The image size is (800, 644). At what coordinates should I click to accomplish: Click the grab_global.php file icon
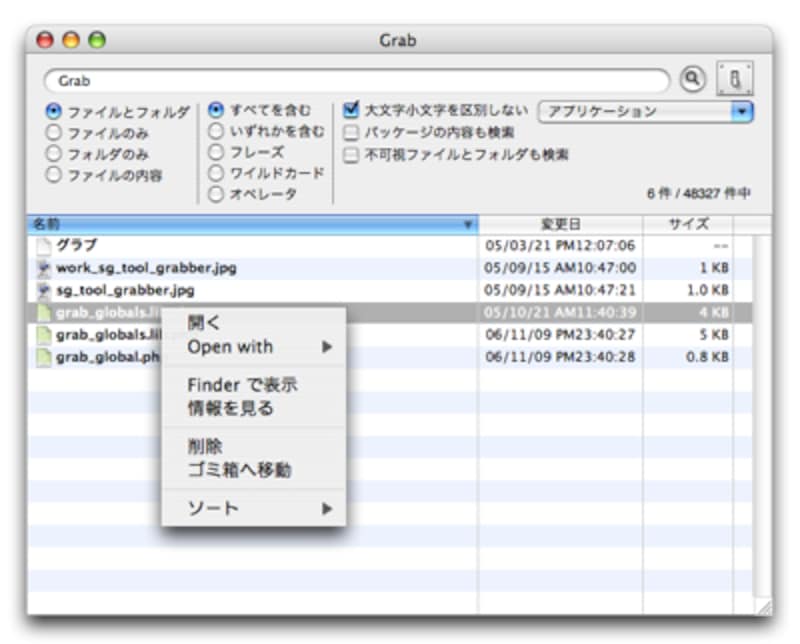[43, 356]
